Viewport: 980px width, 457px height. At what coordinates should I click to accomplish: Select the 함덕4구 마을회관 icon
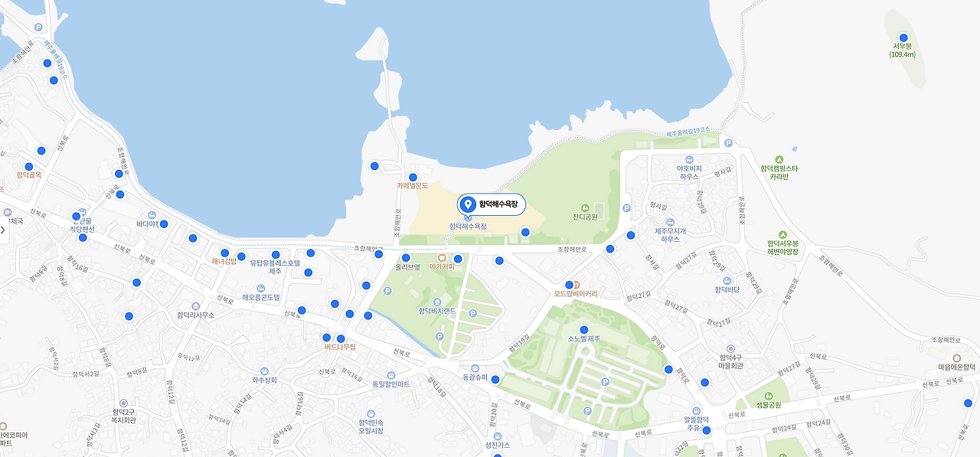(x=730, y=348)
